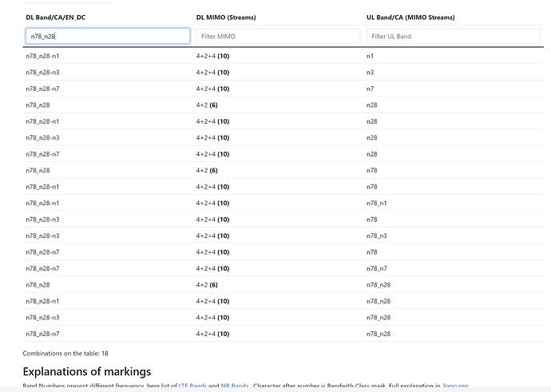Select UL cell reading n7

tap(370, 89)
